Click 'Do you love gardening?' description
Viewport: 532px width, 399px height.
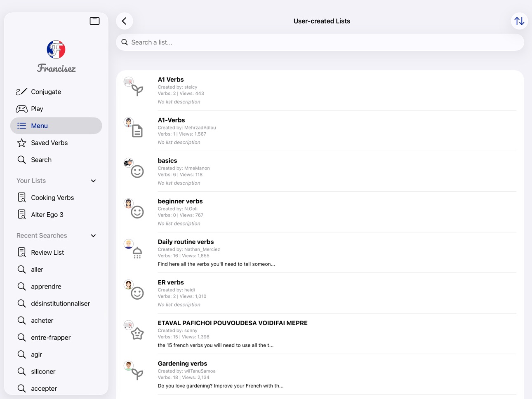[x=221, y=386]
